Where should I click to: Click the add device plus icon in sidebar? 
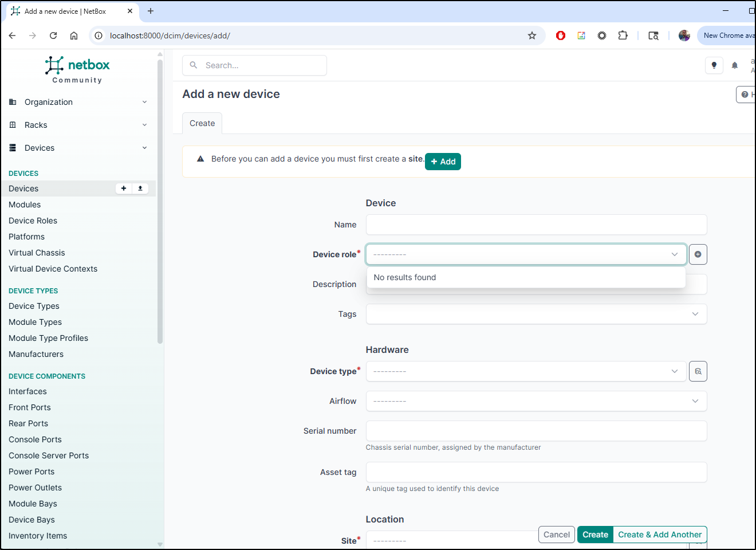click(124, 188)
